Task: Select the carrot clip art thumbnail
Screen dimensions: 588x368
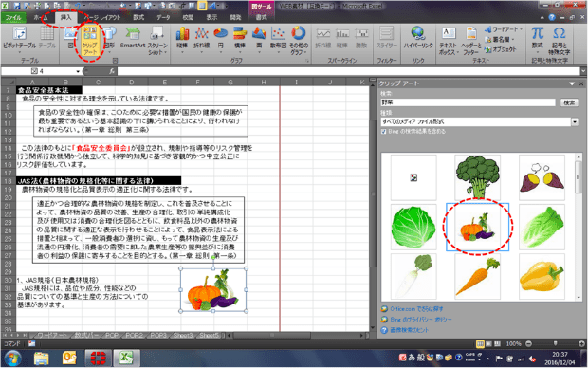Action: coord(477,276)
